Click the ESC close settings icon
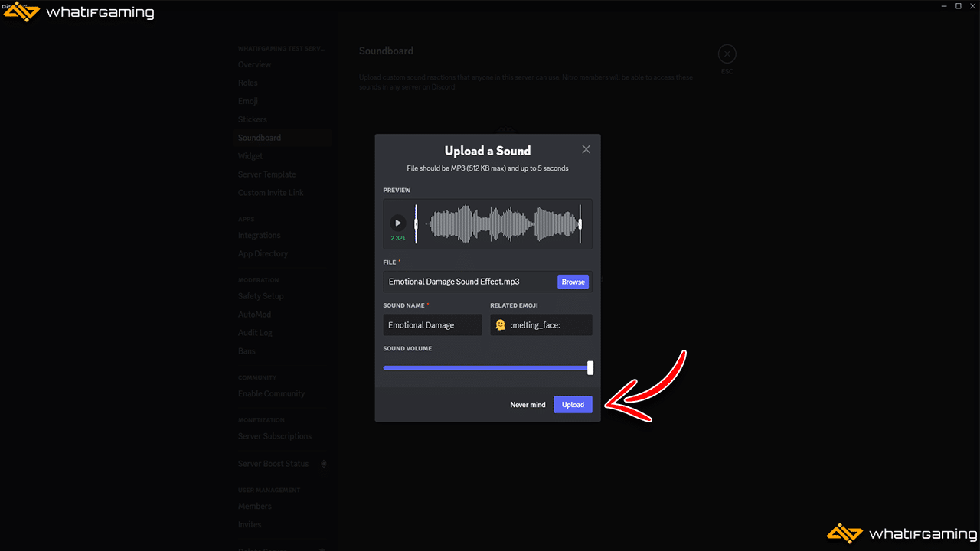980x551 pixels. (727, 54)
